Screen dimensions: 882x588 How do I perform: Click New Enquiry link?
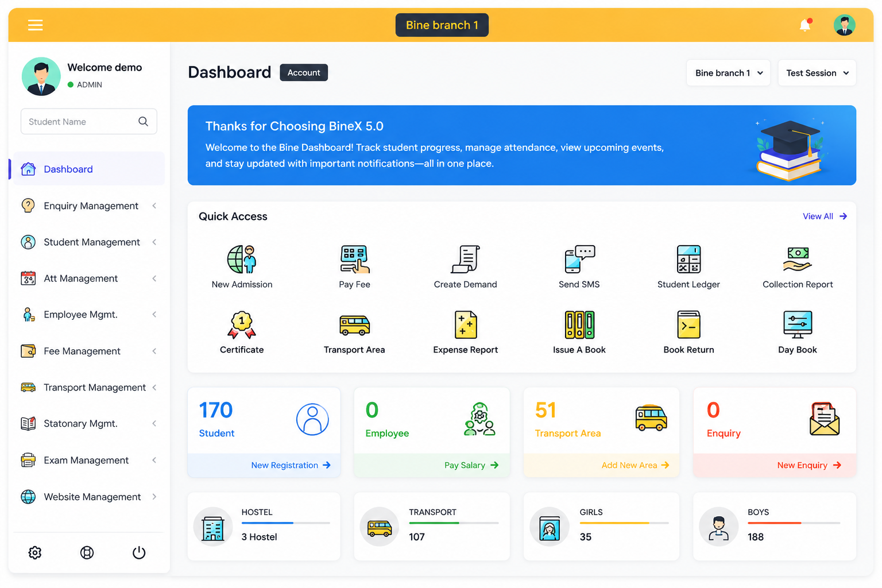point(809,465)
